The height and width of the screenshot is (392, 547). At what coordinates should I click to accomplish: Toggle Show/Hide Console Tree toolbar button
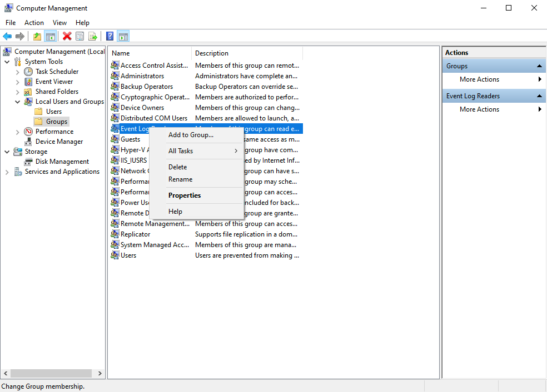pyautogui.click(x=51, y=37)
